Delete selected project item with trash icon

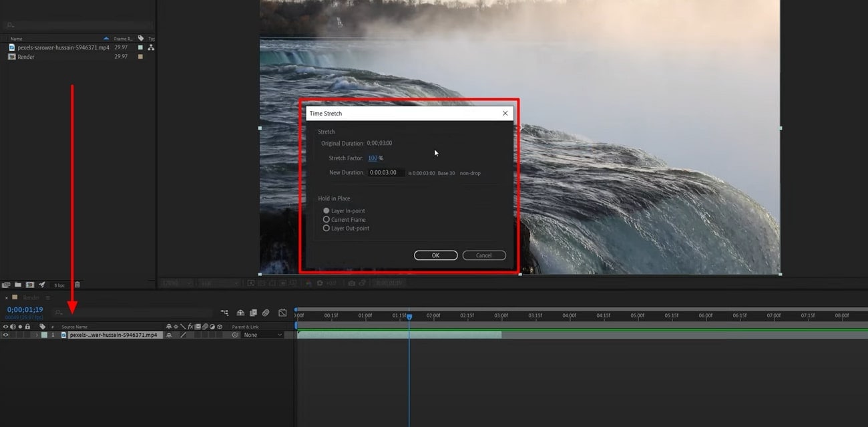click(x=77, y=285)
